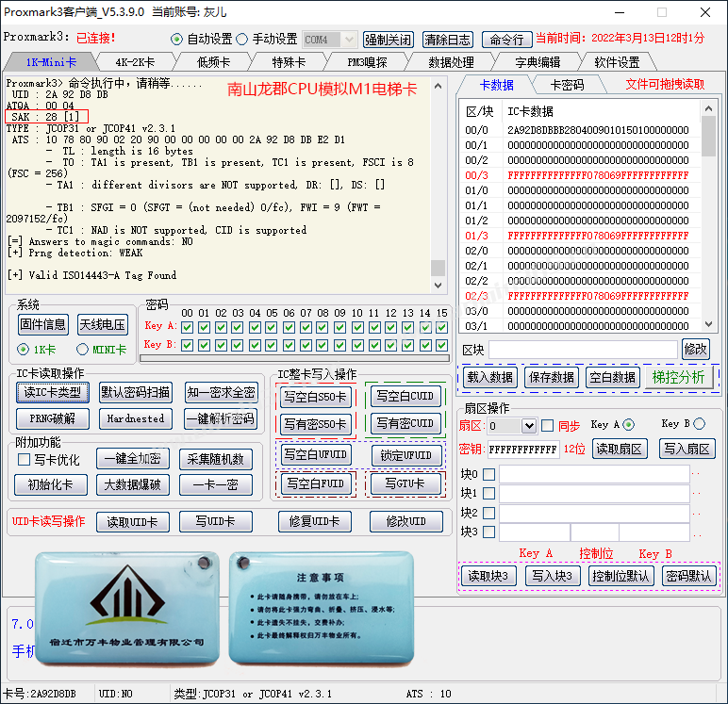Viewport: 728px width, 704px height.
Task: Click the log pane scroll-up arrow
Action: (438, 87)
